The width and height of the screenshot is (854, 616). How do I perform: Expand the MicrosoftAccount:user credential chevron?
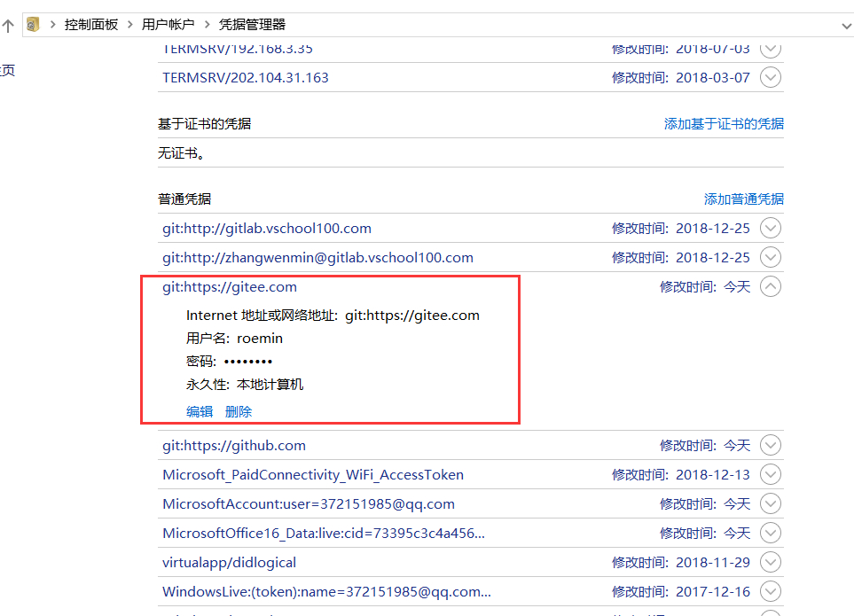pyautogui.click(x=770, y=504)
